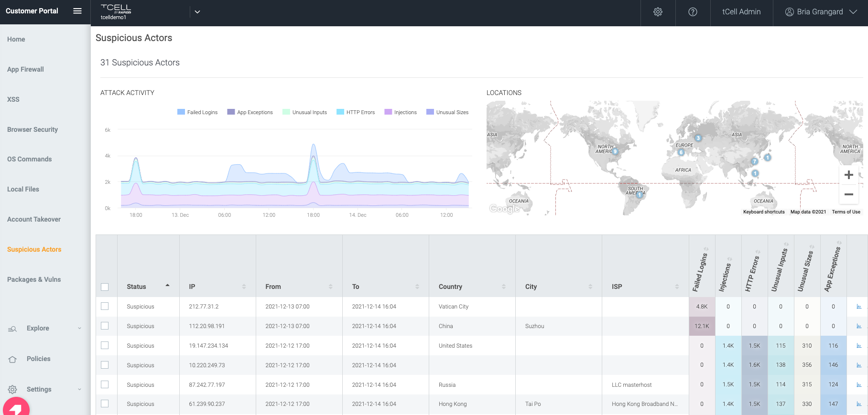This screenshot has height=415, width=868.
Task: Click the red chat launcher icon
Action: point(16,408)
